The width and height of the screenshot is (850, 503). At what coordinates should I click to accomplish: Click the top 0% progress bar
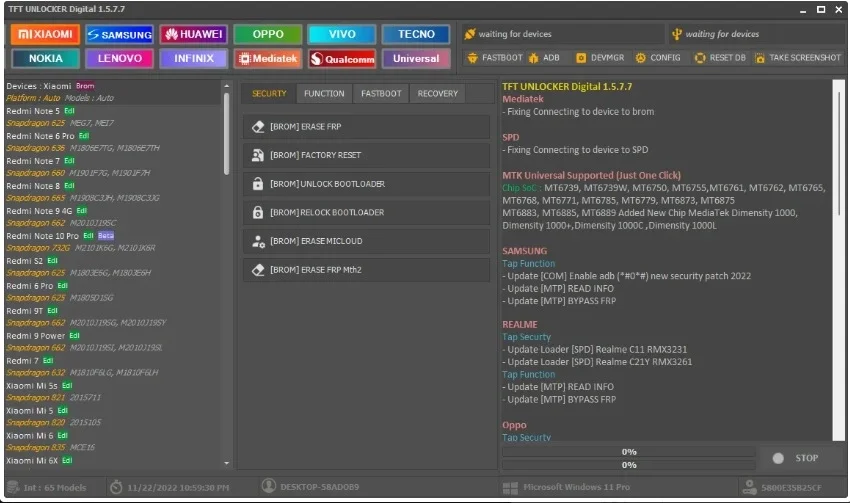(629, 452)
